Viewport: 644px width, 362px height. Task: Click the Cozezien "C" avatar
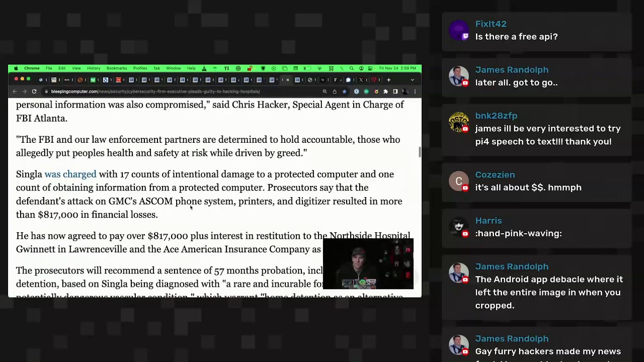458,181
